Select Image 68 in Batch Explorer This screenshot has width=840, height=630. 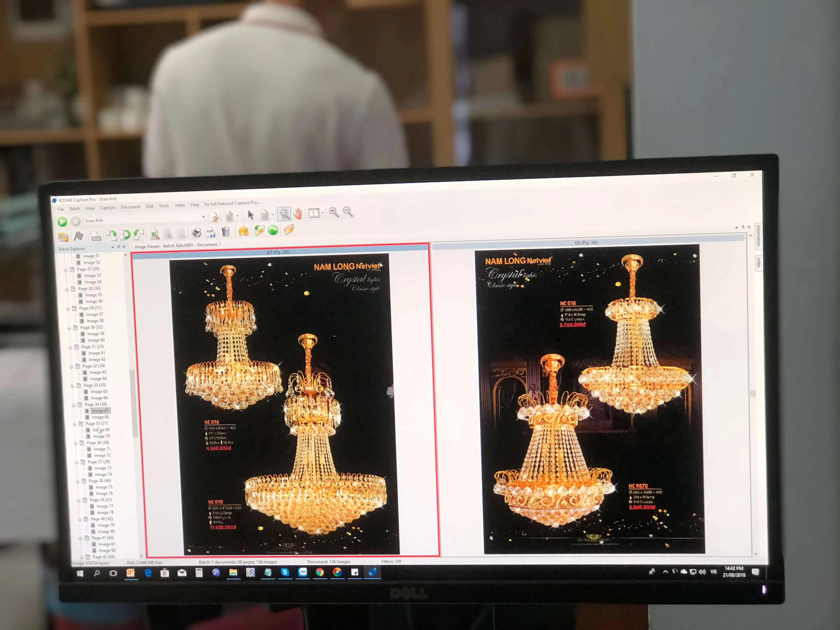coord(100,417)
